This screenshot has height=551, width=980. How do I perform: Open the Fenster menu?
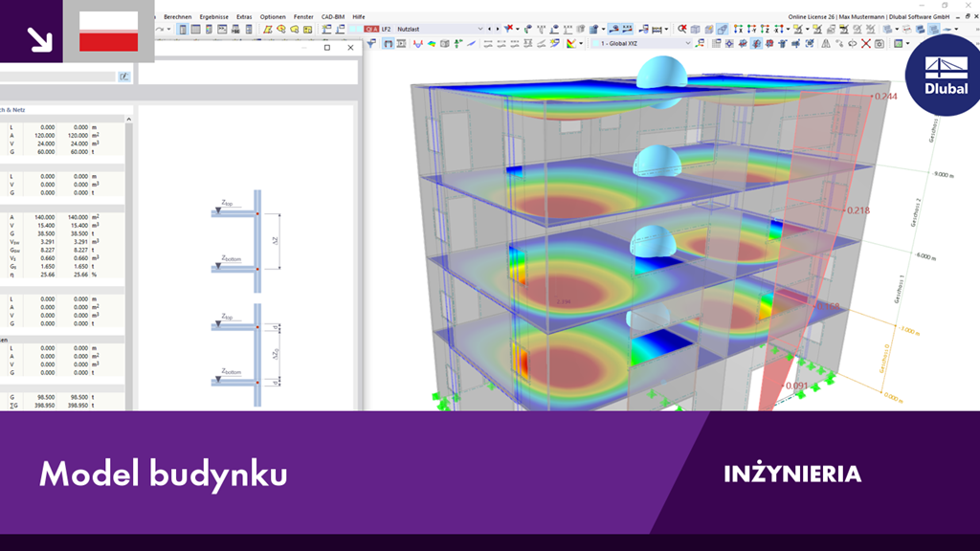click(x=303, y=17)
